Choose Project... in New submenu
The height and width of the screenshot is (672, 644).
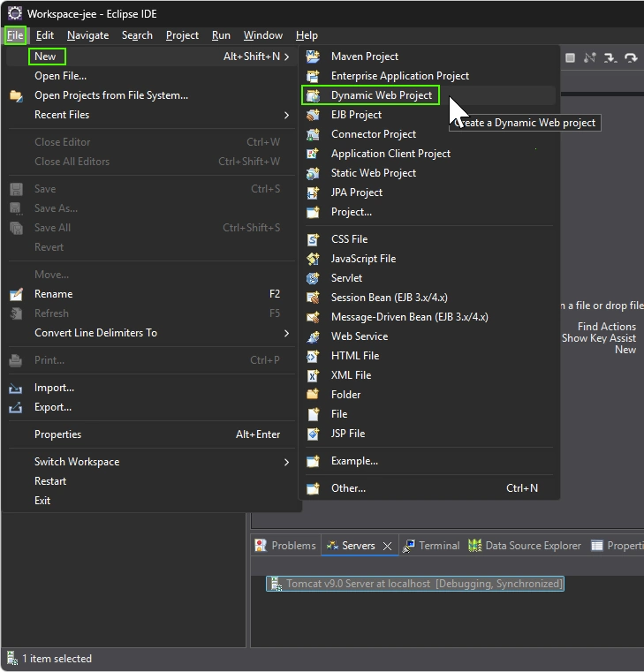coord(428,212)
